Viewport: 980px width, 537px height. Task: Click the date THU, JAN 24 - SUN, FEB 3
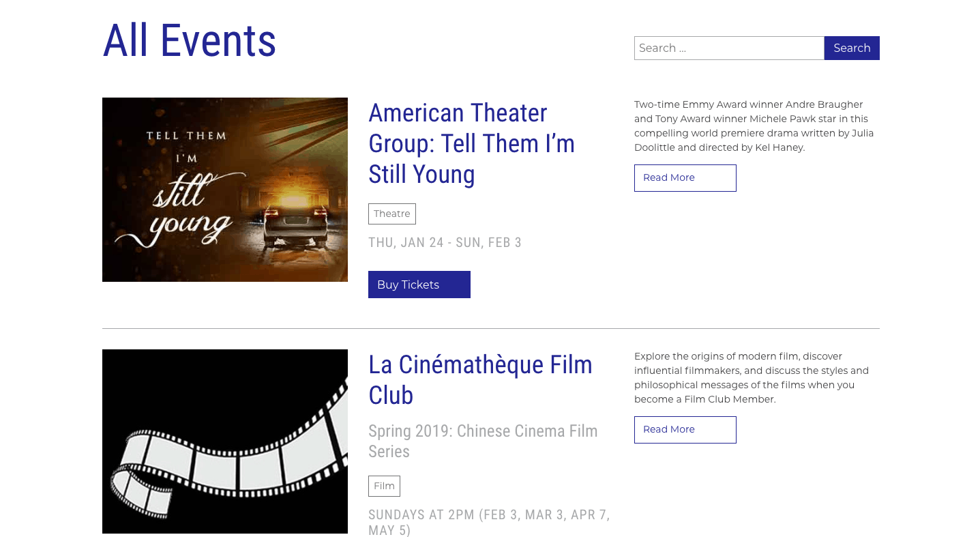pos(445,242)
